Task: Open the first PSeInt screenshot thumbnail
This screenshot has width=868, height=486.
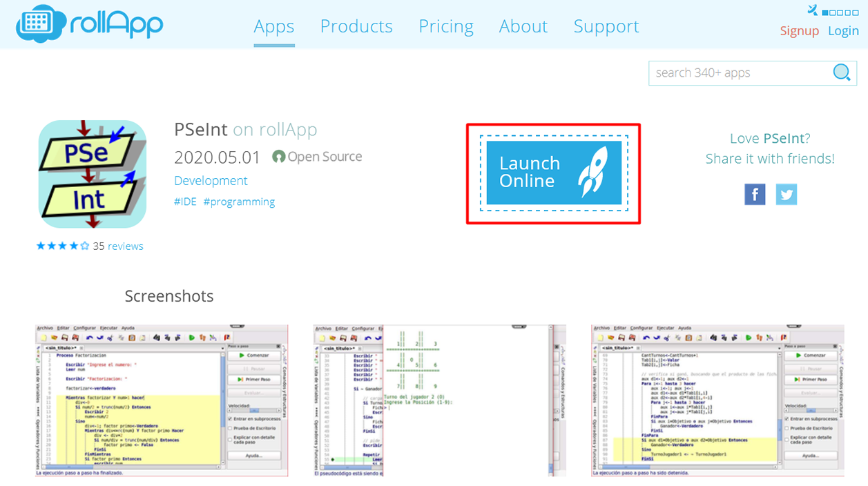Action: point(162,400)
